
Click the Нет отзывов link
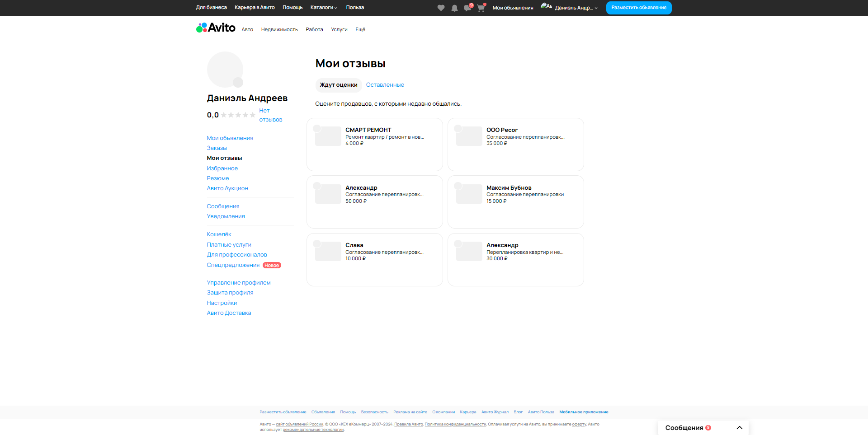pyautogui.click(x=270, y=115)
